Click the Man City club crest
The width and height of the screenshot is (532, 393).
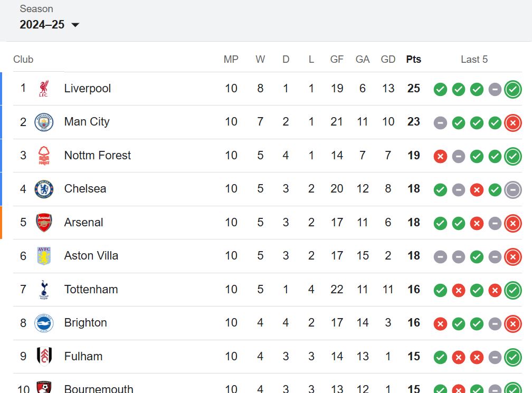pos(44,122)
